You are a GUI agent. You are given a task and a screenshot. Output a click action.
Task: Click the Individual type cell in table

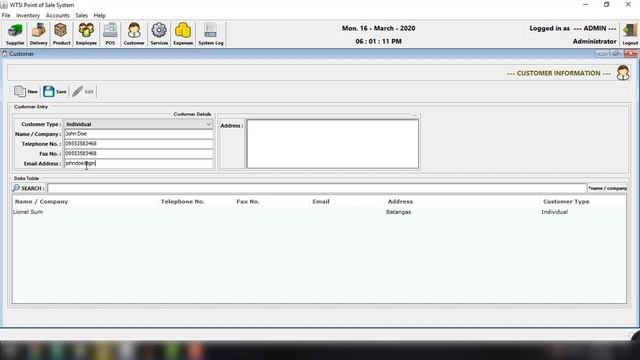pyautogui.click(x=554, y=212)
